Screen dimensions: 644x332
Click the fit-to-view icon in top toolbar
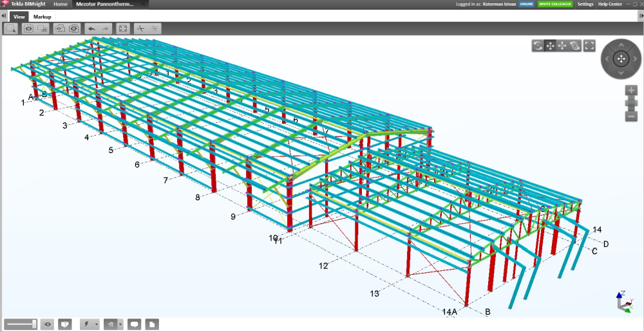tap(122, 28)
